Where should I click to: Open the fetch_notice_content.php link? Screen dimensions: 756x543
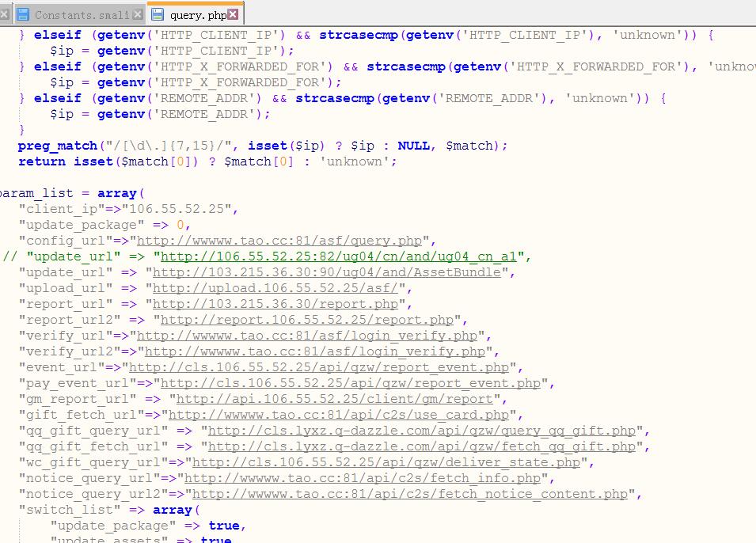(x=405, y=494)
